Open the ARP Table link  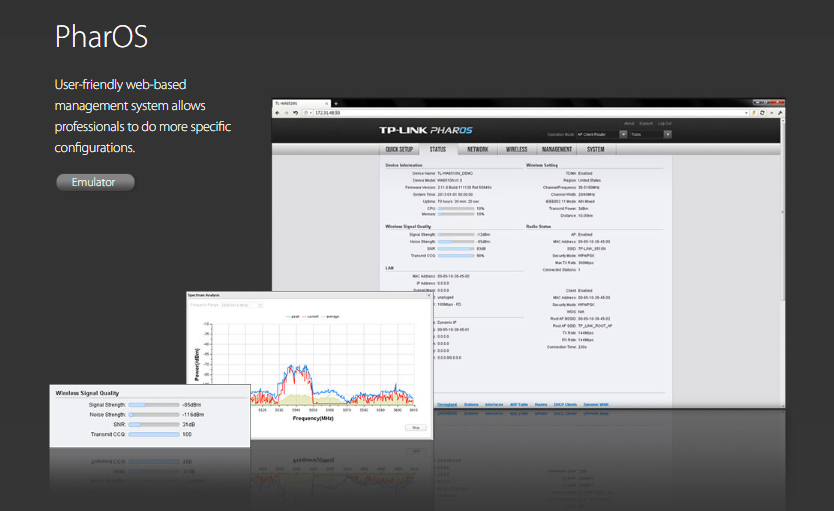[519, 405]
